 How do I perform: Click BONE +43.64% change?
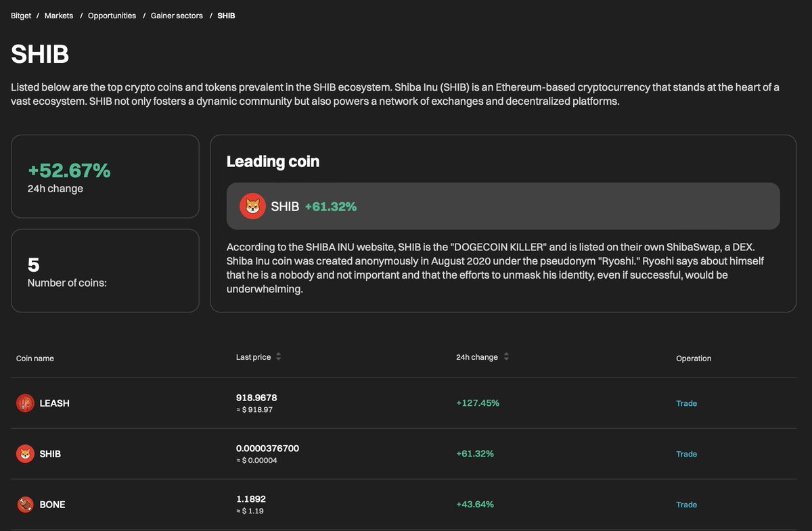click(475, 505)
